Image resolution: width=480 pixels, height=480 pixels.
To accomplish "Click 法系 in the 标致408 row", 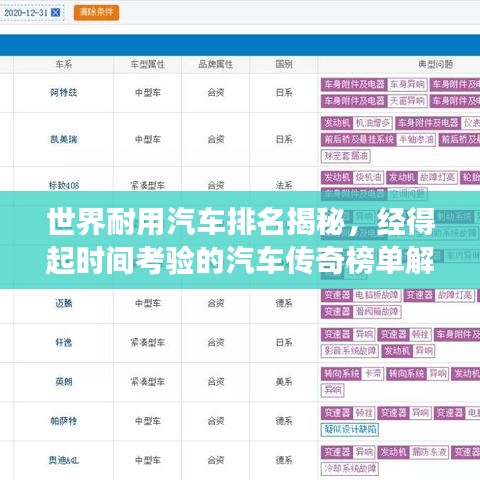I will click(x=284, y=185).
